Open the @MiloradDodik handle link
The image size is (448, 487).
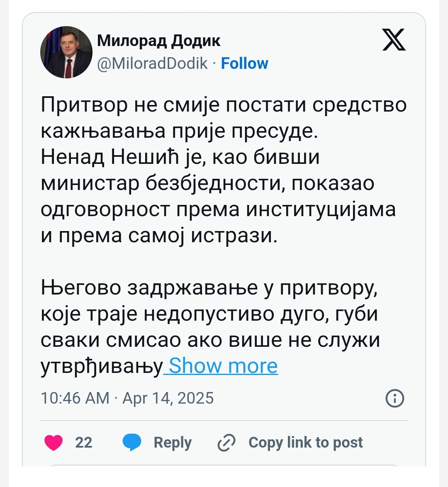click(152, 63)
